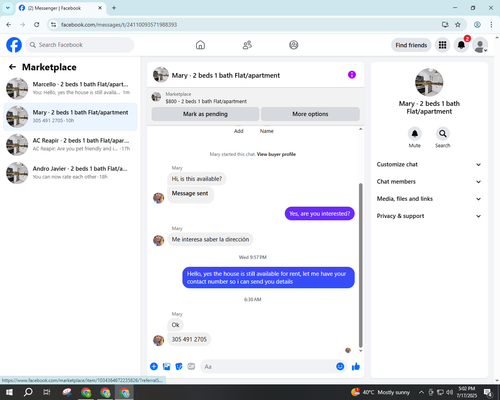
Task: Open the Friends icon in top navigation
Action: click(247, 45)
